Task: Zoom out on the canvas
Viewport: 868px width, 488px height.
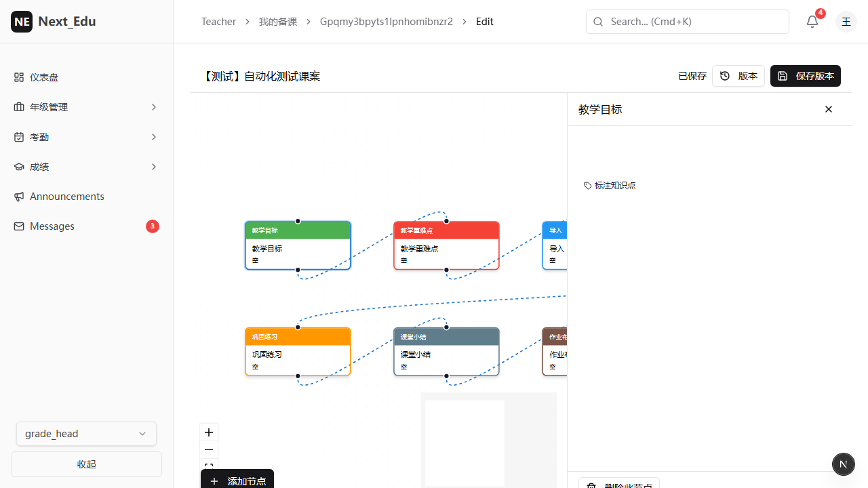Action: [x=209, y=450]
